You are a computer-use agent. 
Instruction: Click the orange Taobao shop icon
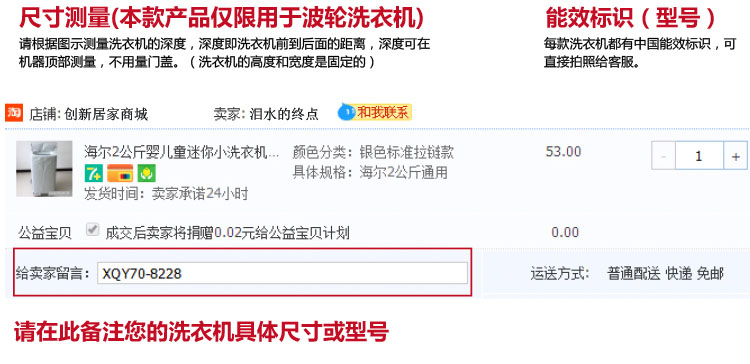tap(14, 112)
